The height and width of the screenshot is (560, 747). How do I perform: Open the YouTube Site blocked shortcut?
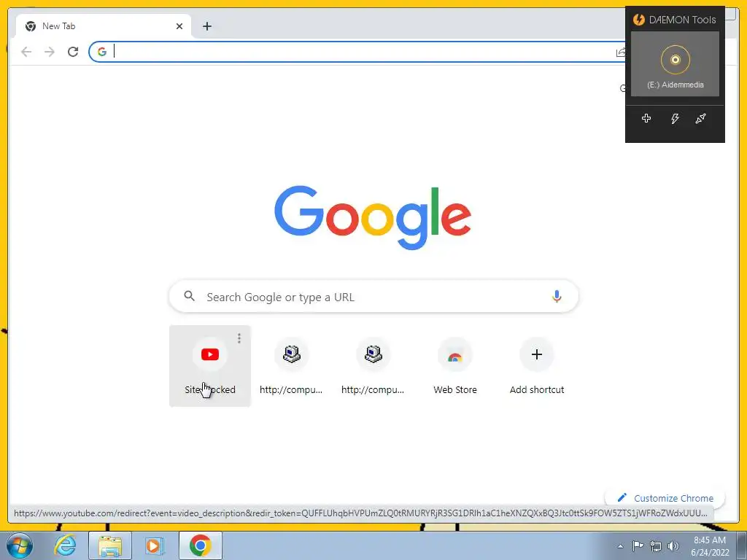pyautogui.click(x=209, y=366)
